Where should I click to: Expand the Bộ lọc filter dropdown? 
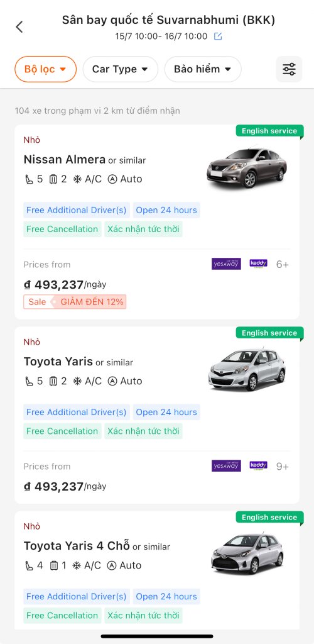45,69
